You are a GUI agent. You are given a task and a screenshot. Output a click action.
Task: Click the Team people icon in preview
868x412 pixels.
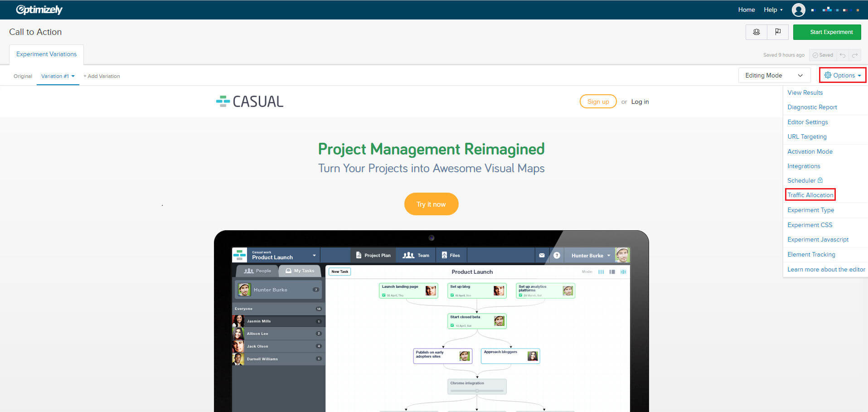pyautogui.click(x=408, y=255)
